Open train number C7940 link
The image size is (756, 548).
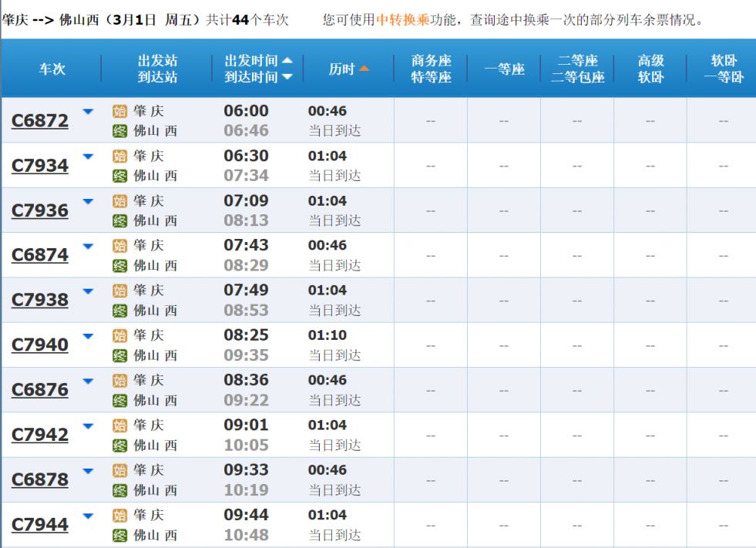point(40,345)
